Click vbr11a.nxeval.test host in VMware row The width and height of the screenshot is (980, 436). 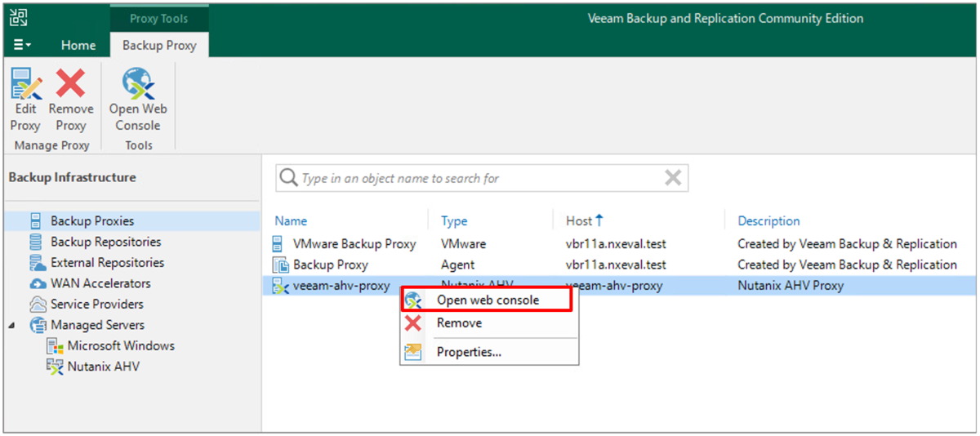point(616,243)
